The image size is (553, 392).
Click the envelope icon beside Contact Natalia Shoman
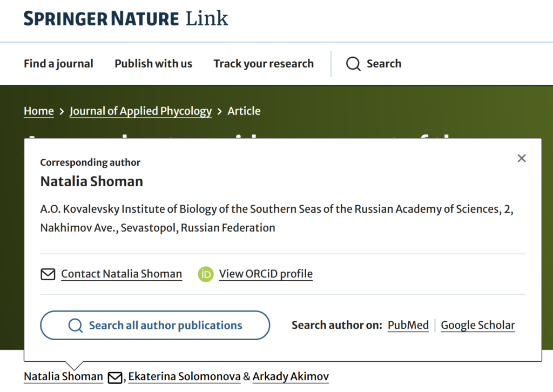click(x=48, y=274)
